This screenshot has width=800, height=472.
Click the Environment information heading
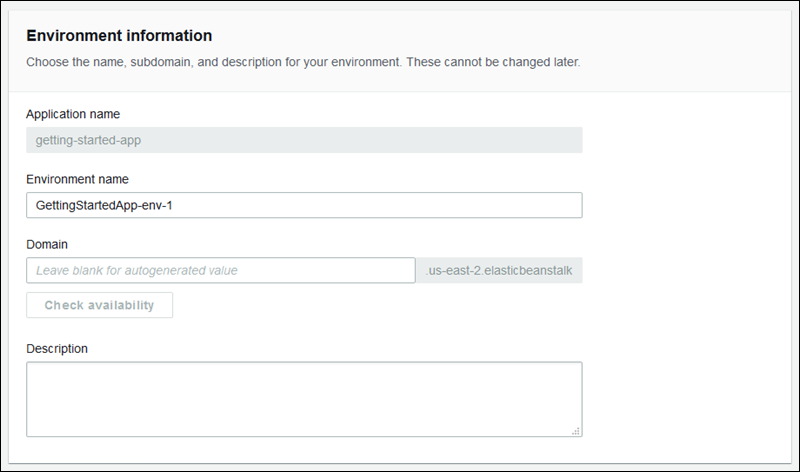[x=119, y=35]
